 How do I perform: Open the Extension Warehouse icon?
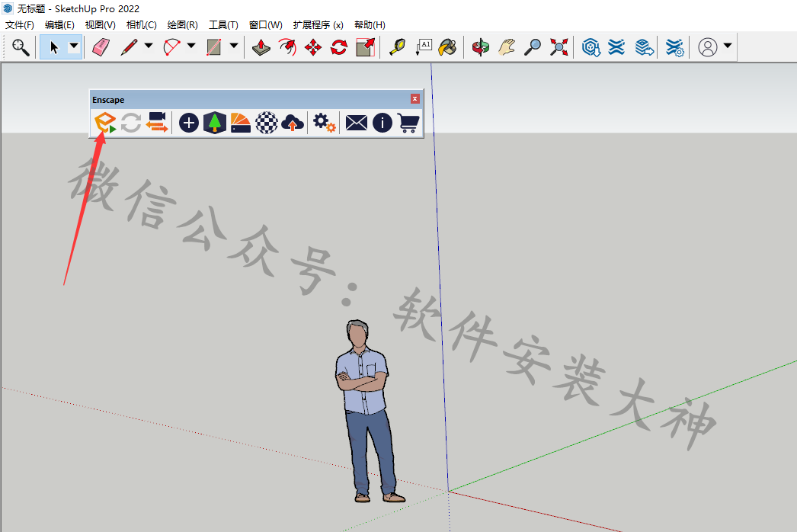[x=616, y=47]
